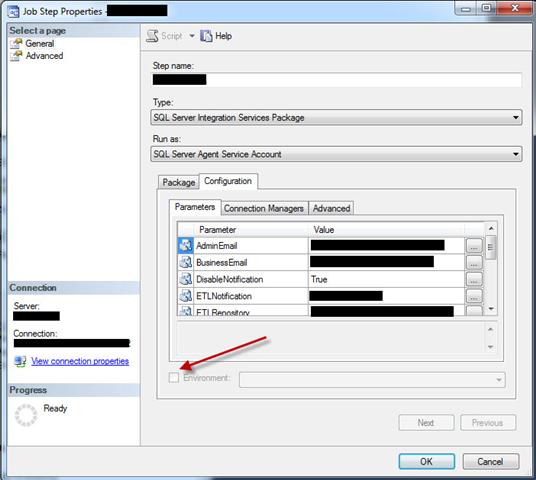Select the DisableNotification parameter name
This screenshot has height=480, width=536.
230,279
